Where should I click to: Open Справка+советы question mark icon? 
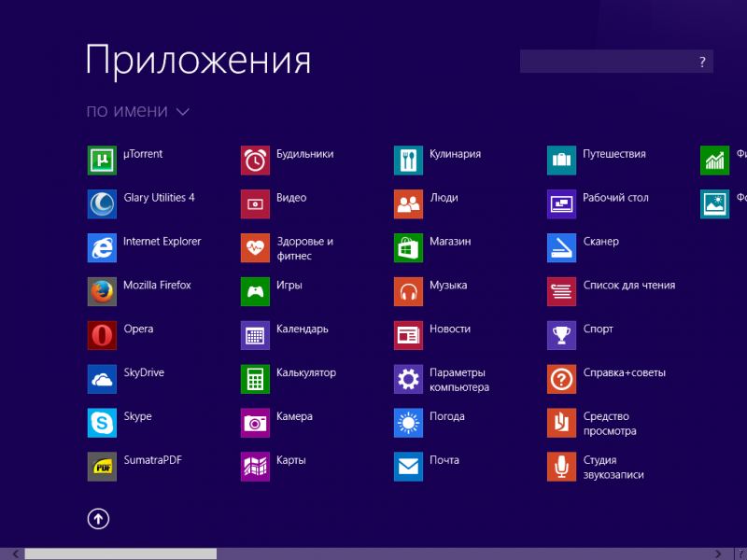tap(562, 380)
